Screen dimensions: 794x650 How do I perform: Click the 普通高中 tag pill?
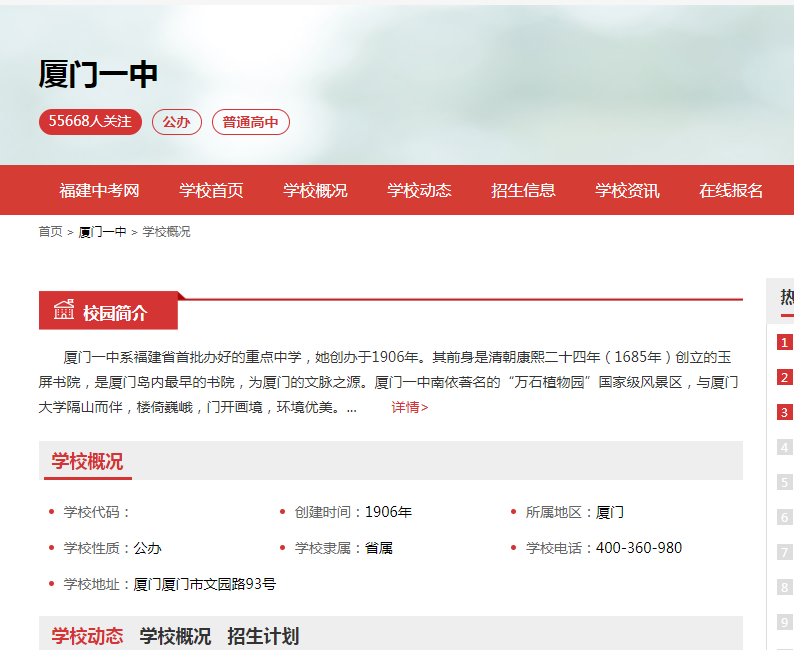coord(251,122)
